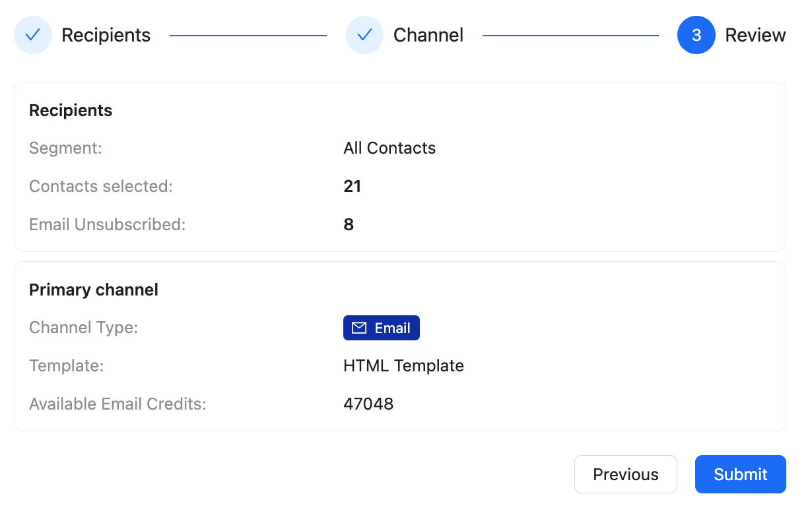Click the available credits value 47048
Viewport: 812px width, 529px height.
(368, 404)
